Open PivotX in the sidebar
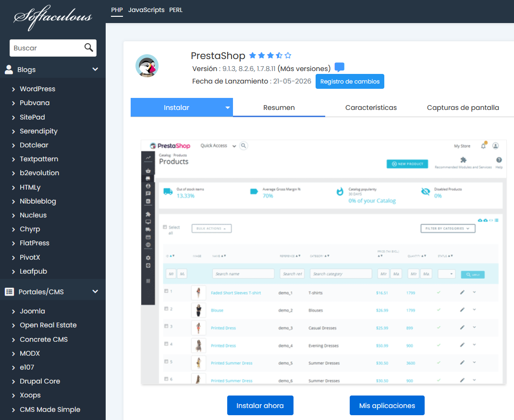Viewport: 514px width, 420px height. coord(30,257)
